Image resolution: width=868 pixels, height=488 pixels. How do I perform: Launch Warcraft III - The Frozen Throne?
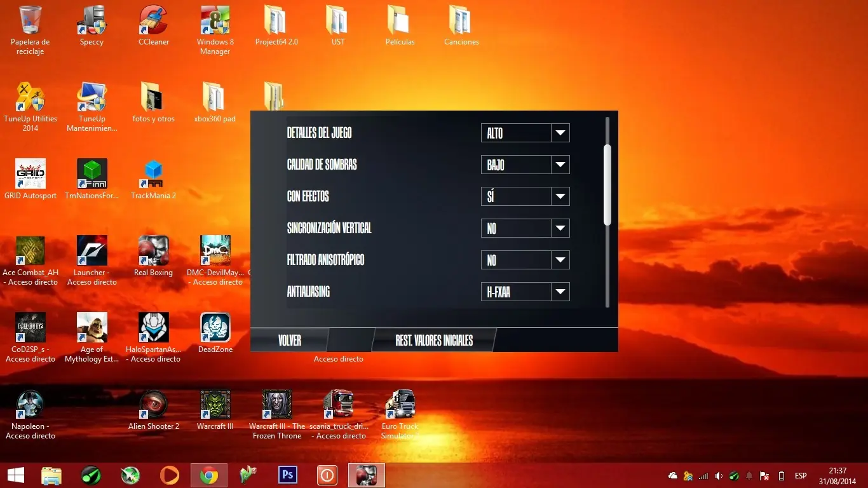(x=277, y=414)
